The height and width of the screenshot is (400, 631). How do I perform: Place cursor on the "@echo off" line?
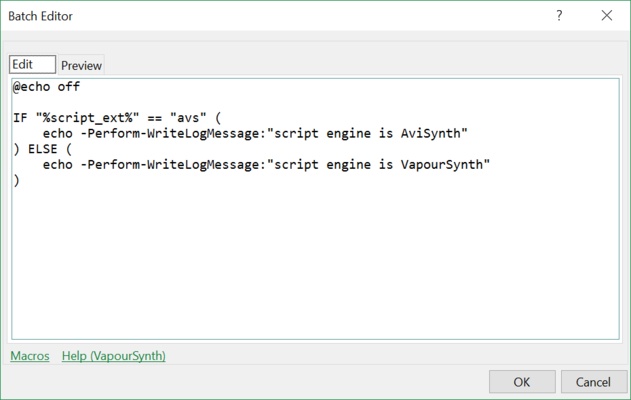46,87
